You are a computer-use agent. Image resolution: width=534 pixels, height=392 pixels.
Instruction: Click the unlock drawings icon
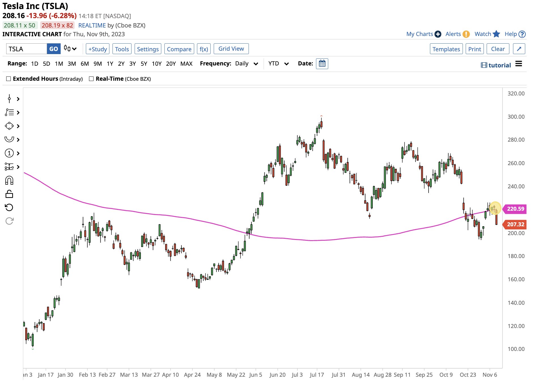click(x=9, y=194)
